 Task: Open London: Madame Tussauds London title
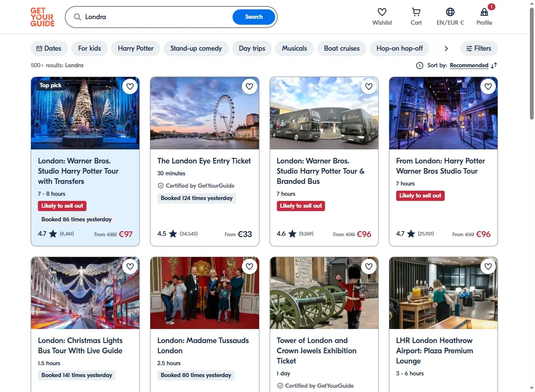click(203, 346)
